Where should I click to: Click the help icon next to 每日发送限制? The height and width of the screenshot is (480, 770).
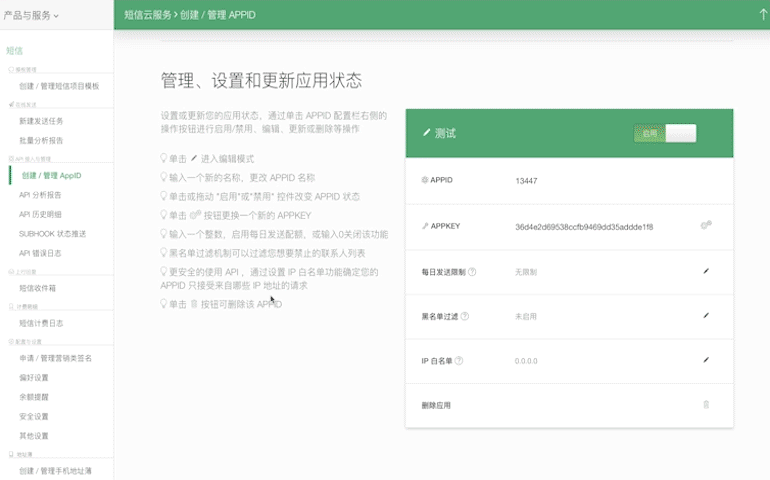(472, 272)
